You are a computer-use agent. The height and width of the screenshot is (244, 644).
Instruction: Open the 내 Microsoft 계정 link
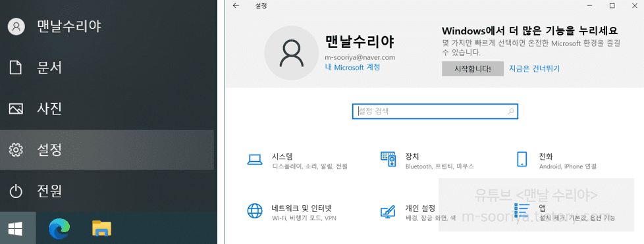[352, 67]
